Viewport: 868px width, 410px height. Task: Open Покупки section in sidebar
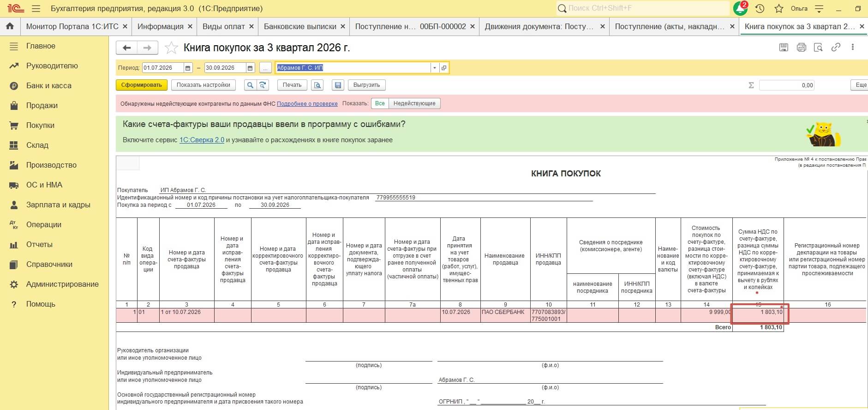(x=40, y=125)
